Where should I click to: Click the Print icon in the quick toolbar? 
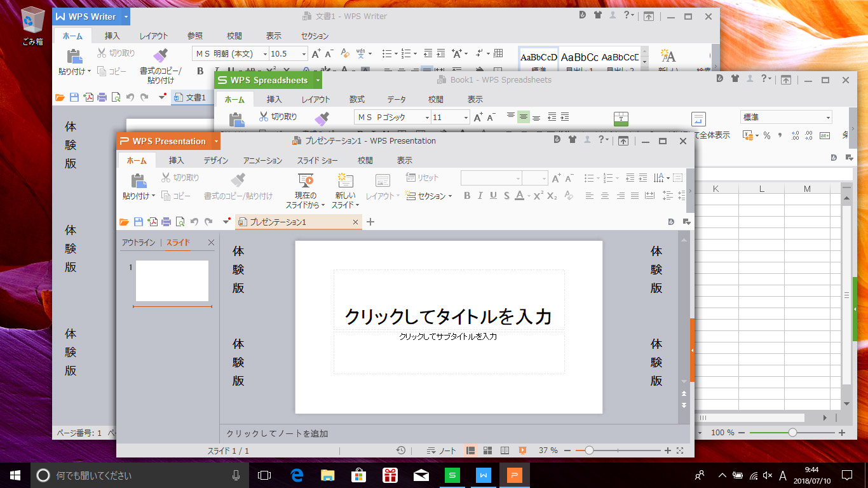[x=167, y=221]
